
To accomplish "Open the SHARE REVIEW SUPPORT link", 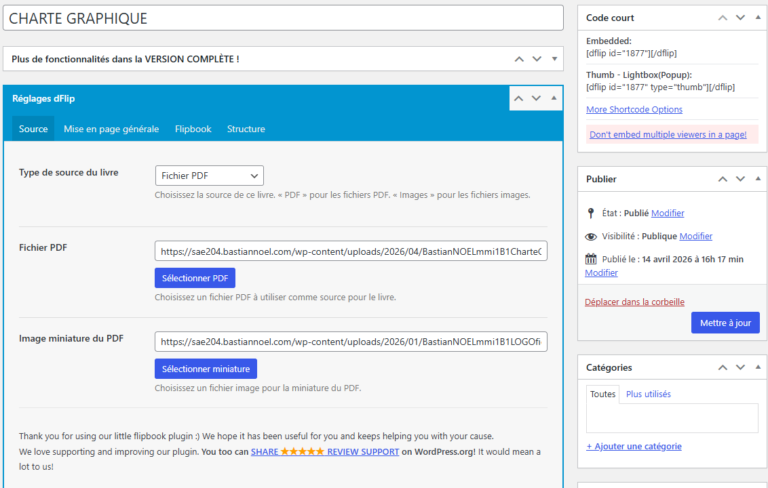I will click(325, 452).
